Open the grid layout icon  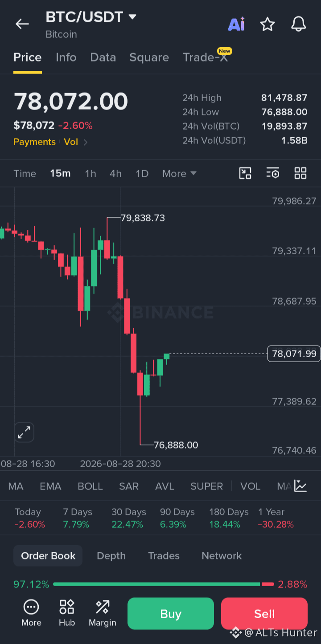[300, 173]
